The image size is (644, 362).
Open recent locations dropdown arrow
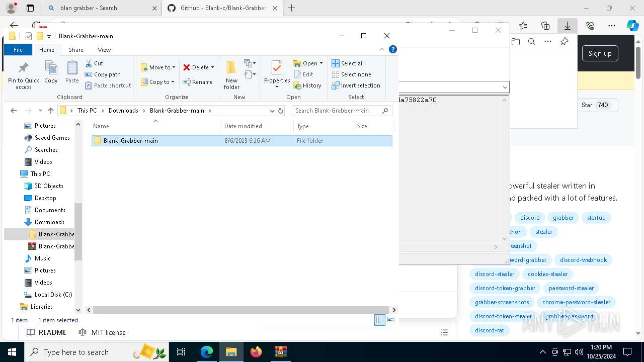[40, 111]
